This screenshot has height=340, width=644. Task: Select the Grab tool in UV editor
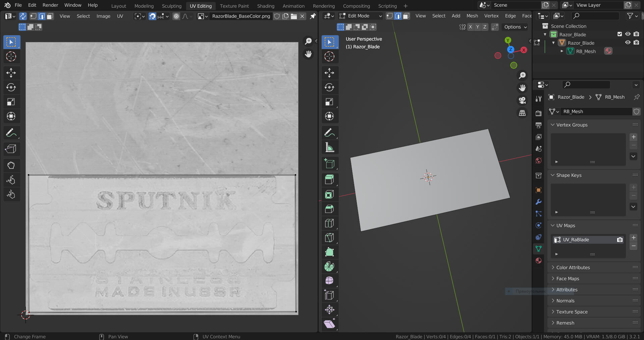pos(11,165)
